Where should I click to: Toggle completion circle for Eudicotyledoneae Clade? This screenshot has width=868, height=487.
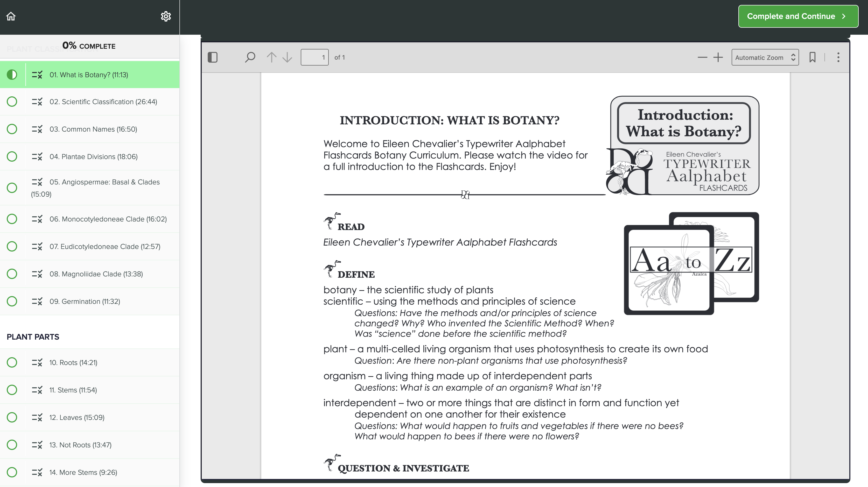tap(12, 246)
